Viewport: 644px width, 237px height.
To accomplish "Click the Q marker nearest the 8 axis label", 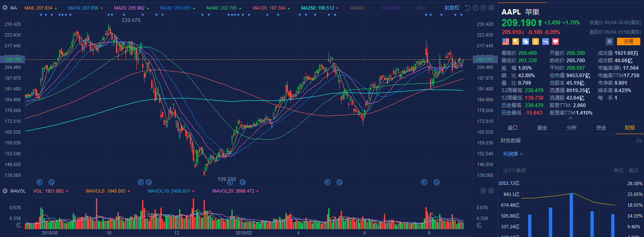I will coord(437,182).
